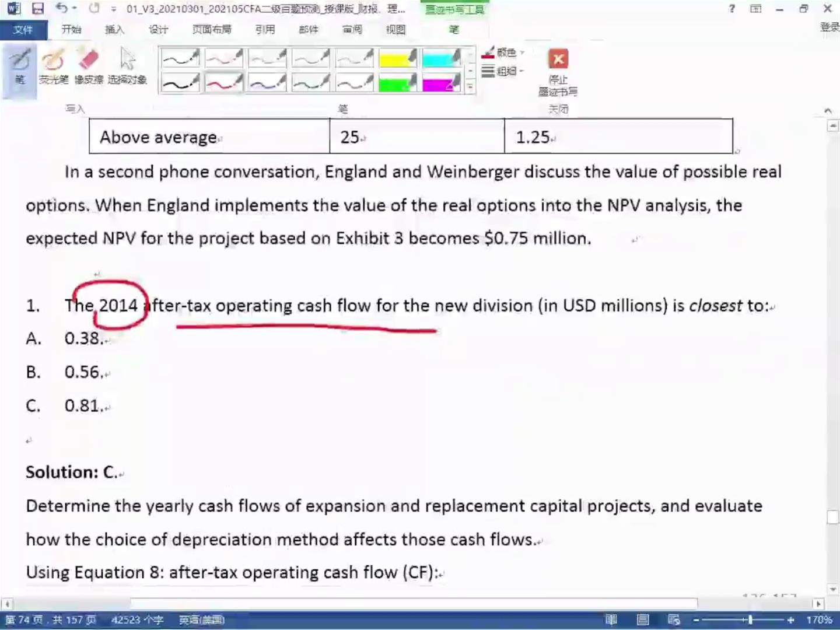
Task: Click answer option C. 0.81
Action: click(x=65, y=405)
